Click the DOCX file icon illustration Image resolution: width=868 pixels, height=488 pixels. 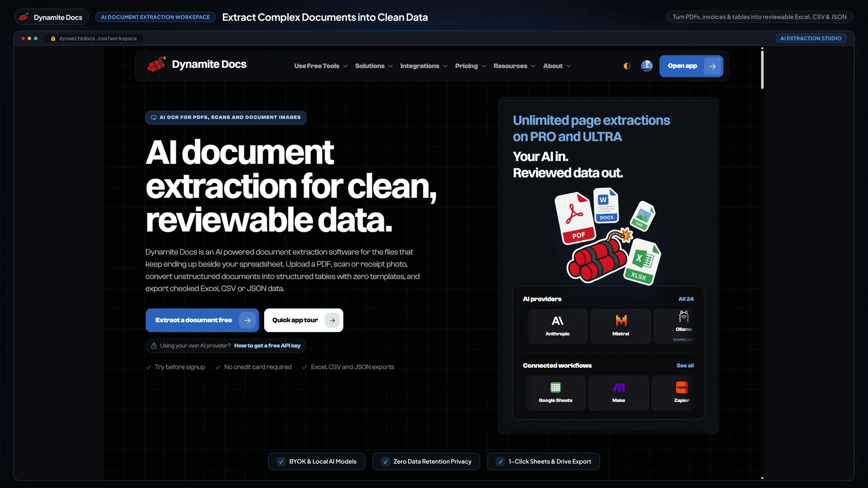coord(606,206)
